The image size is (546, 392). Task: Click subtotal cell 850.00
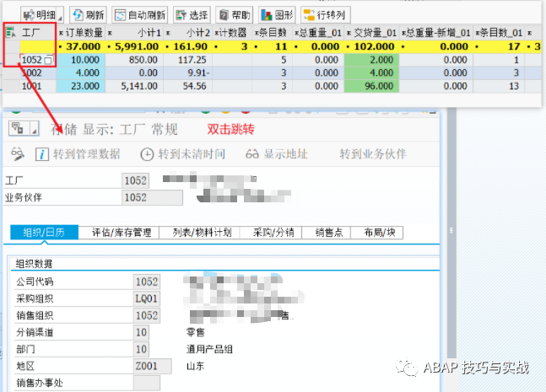[134, 60]
